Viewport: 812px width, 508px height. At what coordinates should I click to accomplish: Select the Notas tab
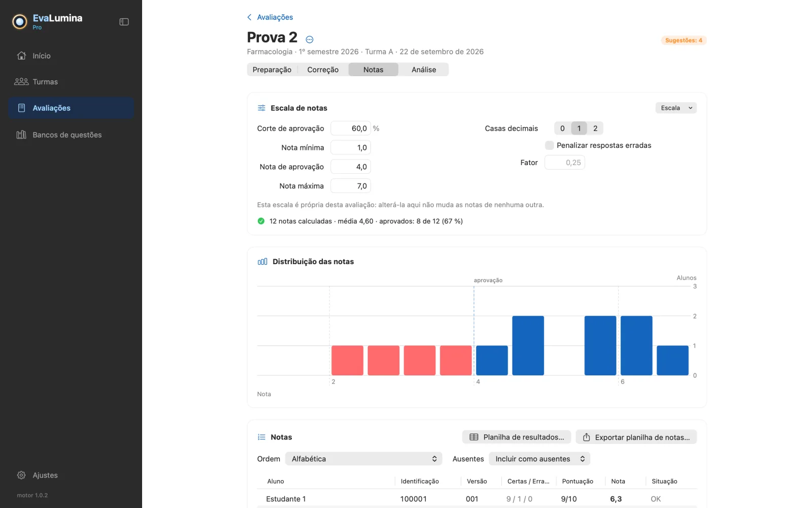374,70
